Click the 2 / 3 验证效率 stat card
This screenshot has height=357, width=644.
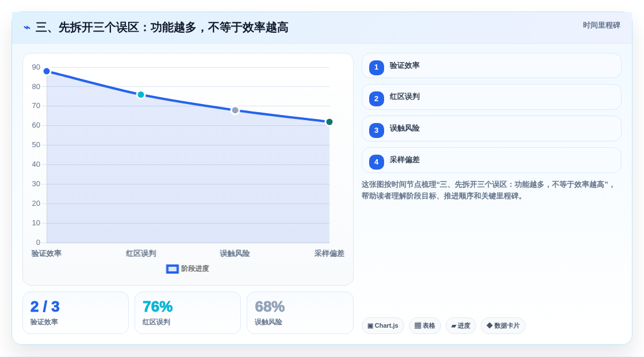coord(75,313)
